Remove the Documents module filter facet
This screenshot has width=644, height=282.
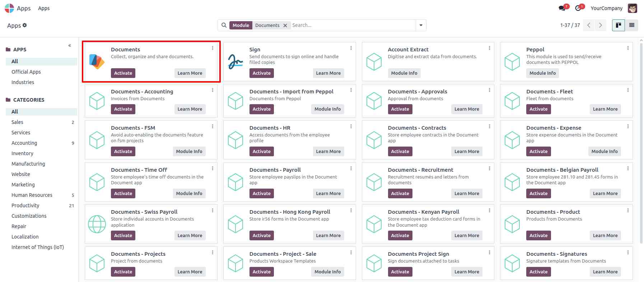click(285, 26)
